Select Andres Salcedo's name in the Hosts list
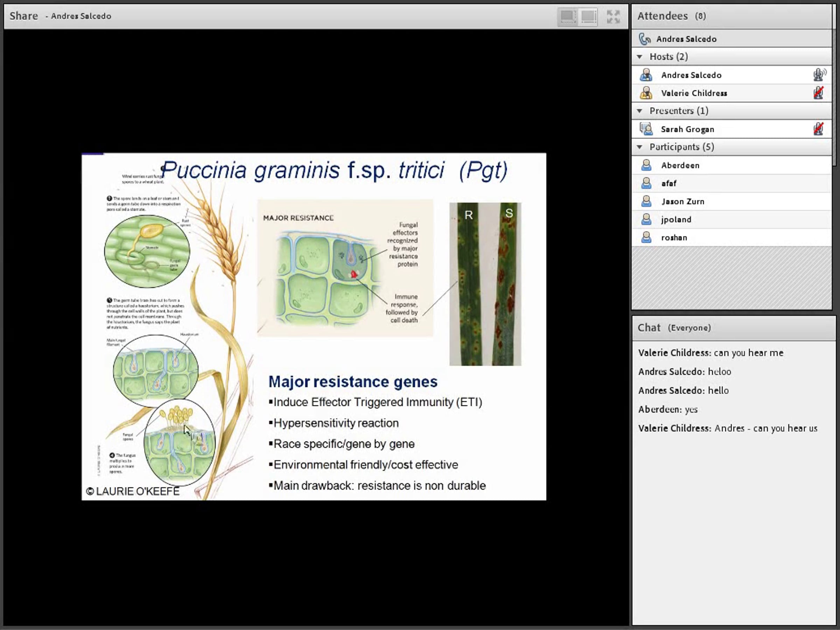Image resolution: width=840 pixels, height=630 pixels. tap(691, 75)
